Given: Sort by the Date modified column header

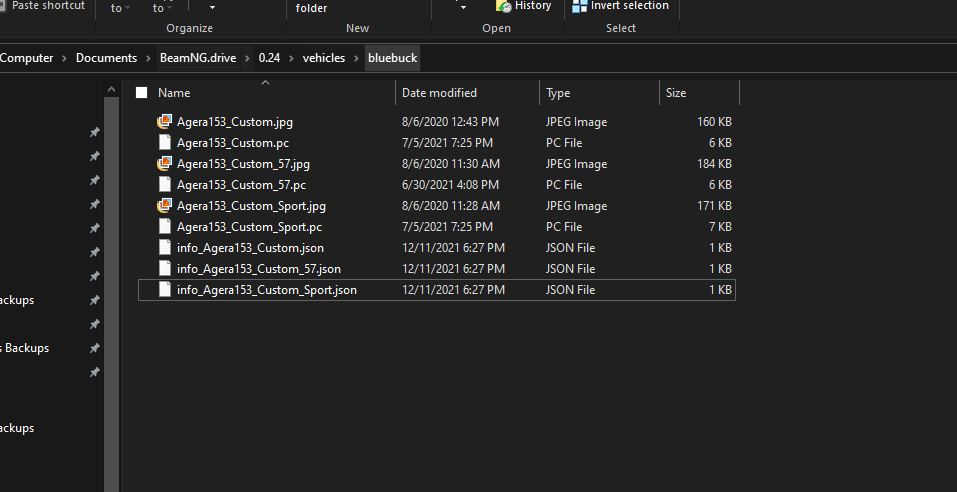Looking at the screenshot, I should (x=439, y=93).
